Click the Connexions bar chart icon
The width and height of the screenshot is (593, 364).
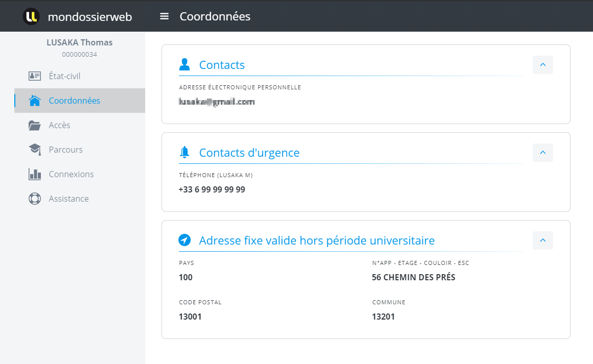(35, 174)
